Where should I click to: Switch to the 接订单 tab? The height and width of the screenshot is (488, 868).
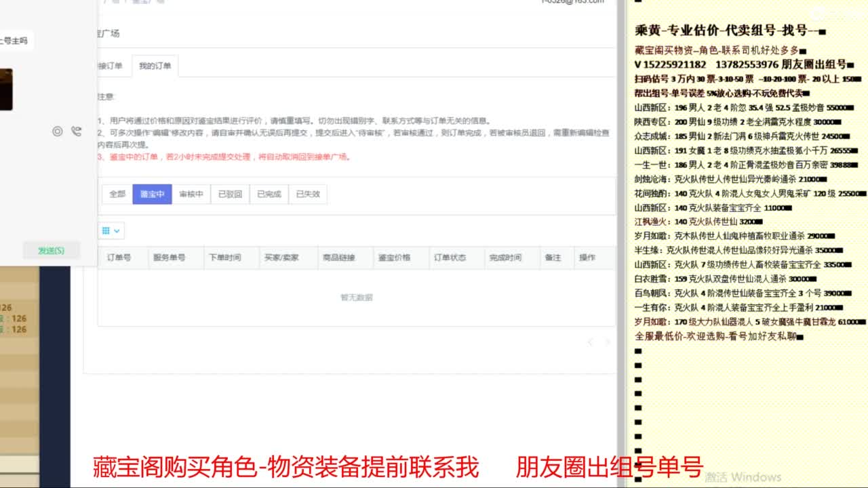pos(111,66)
